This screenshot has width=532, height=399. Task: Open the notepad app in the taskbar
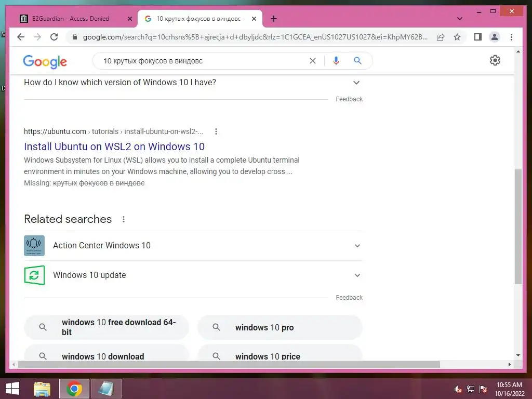106,389
